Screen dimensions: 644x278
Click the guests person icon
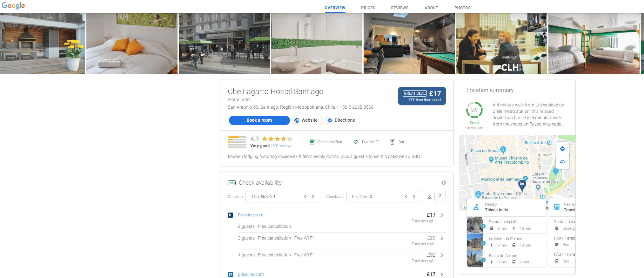point(429,197)
